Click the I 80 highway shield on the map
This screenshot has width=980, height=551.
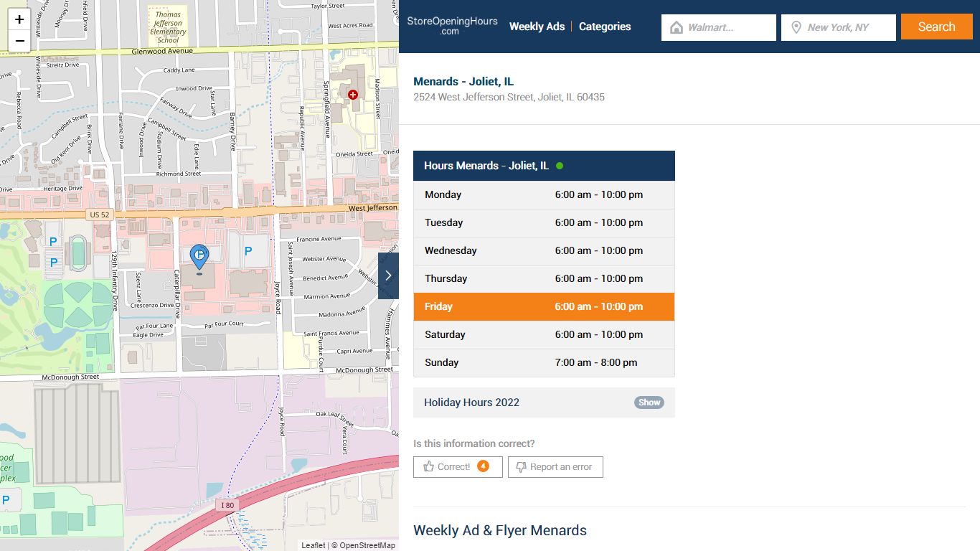pos(227,506)
